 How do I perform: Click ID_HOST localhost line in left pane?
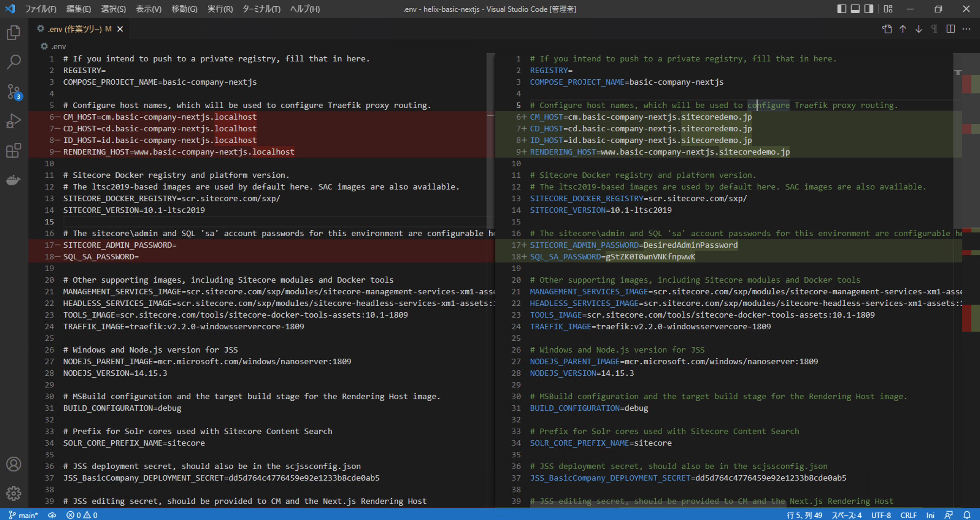(160, 140)
